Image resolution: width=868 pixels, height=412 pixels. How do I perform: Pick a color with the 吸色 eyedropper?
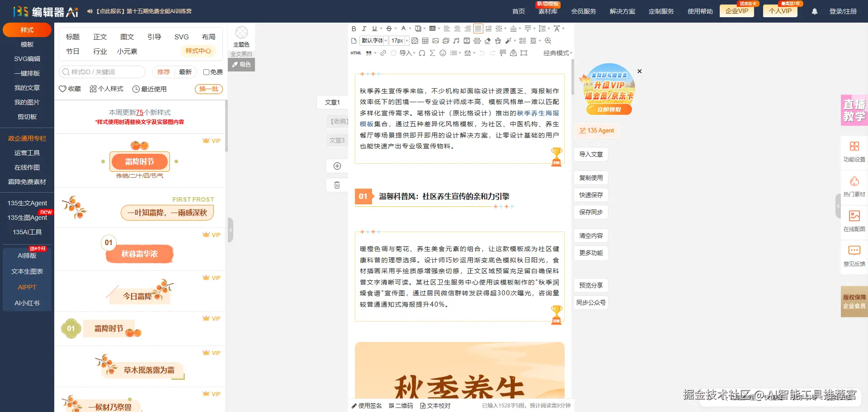241,65
